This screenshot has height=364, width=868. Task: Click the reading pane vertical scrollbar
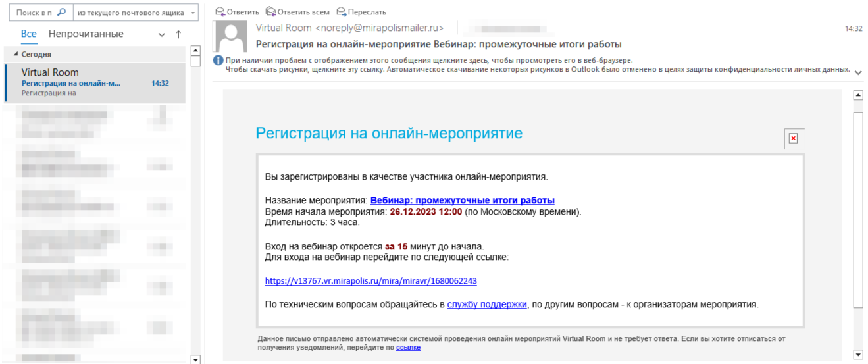coord(857,209)
